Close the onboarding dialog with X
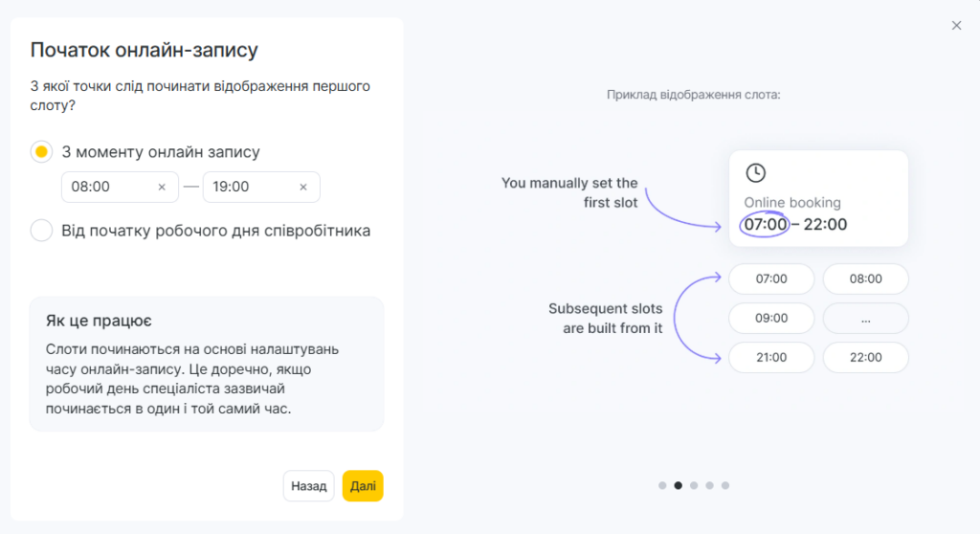The image size is (980, 534). pyautogui.click(x=956, y=26)
